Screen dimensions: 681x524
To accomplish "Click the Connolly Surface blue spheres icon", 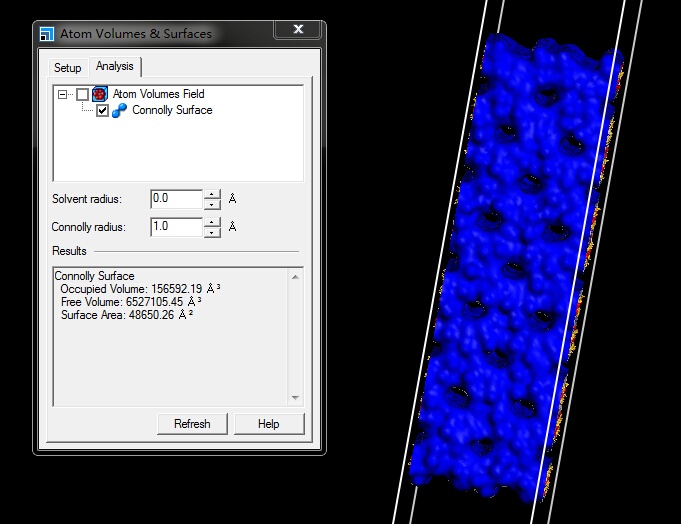I will click(x=119, y=110).
